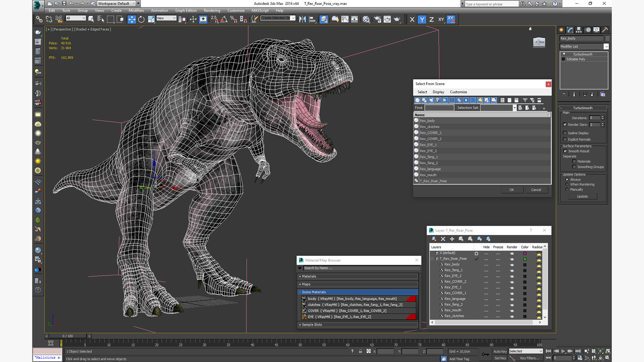644x362 pixels.
Task: Click magenta color swatch of 0 (default) layer
Action: point(525,253)
